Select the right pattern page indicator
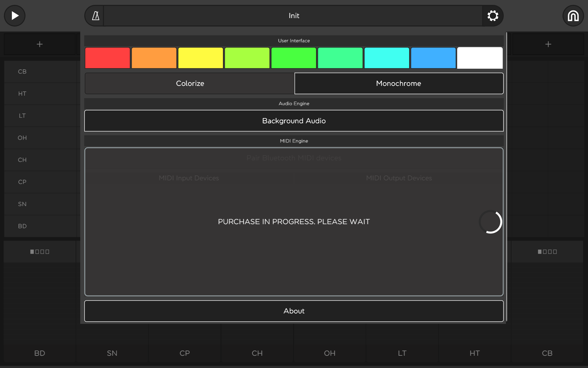The width and height of the screenshot is (588, 368). (x=547, y=252)
